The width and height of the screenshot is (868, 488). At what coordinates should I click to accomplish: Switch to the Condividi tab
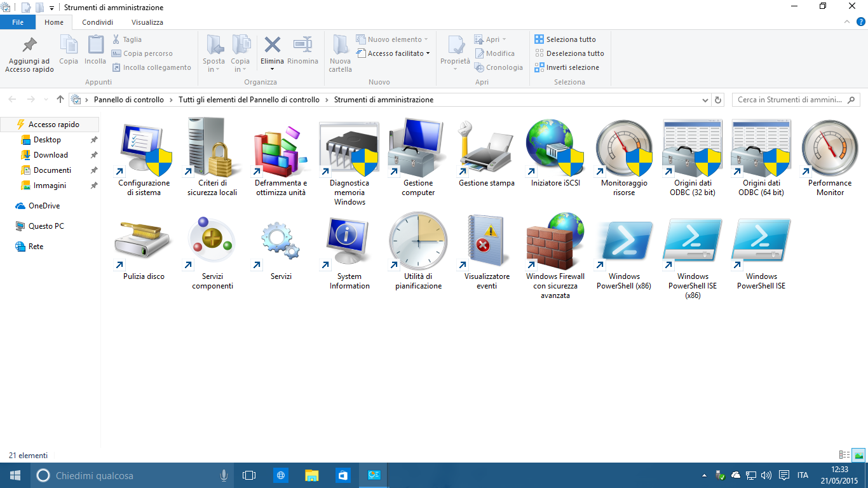(97, 22)
